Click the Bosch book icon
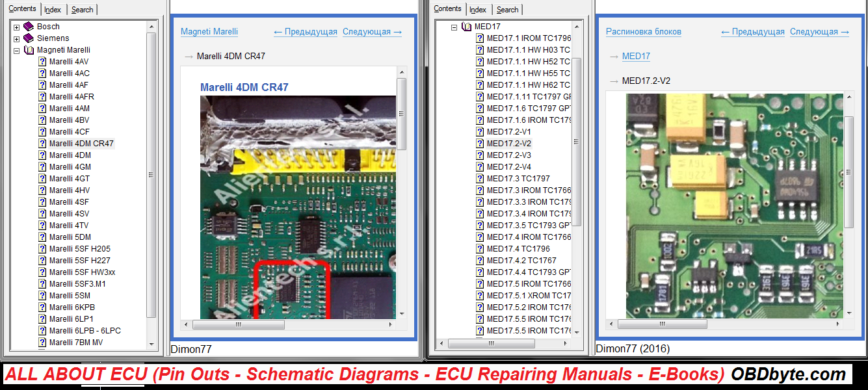 click(x=29, y=27)
